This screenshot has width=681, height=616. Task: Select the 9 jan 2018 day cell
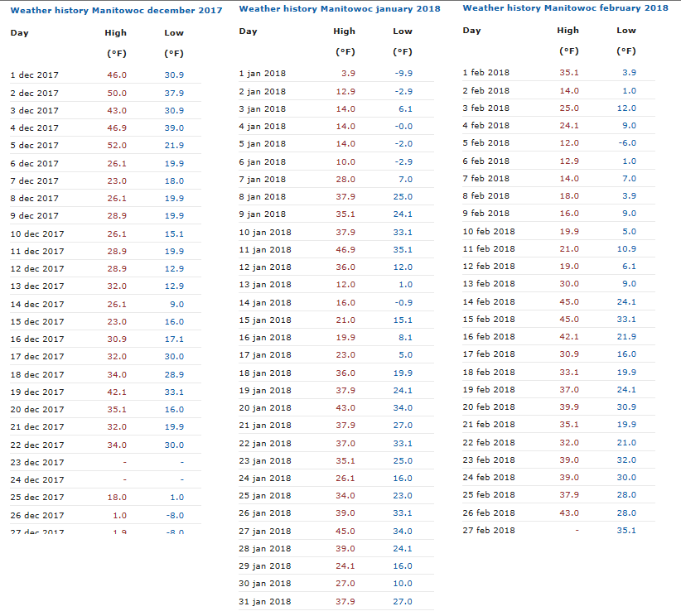coord(263,214)
